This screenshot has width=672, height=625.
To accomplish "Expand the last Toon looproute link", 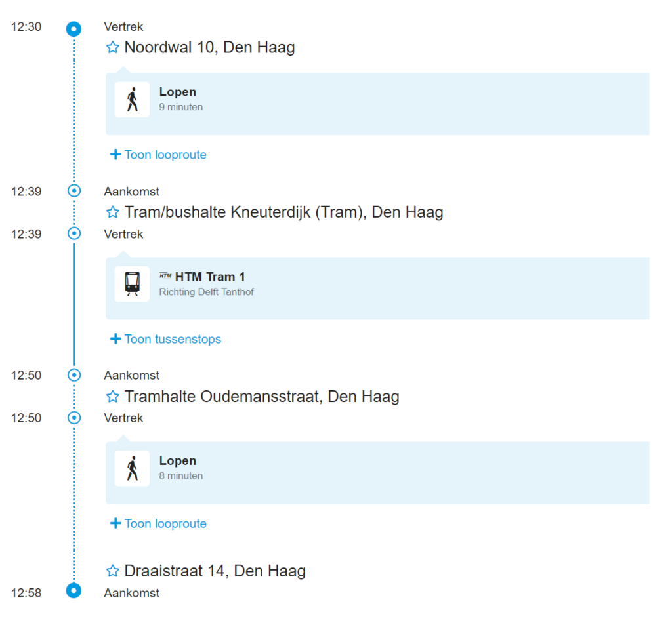I will 159,523.
